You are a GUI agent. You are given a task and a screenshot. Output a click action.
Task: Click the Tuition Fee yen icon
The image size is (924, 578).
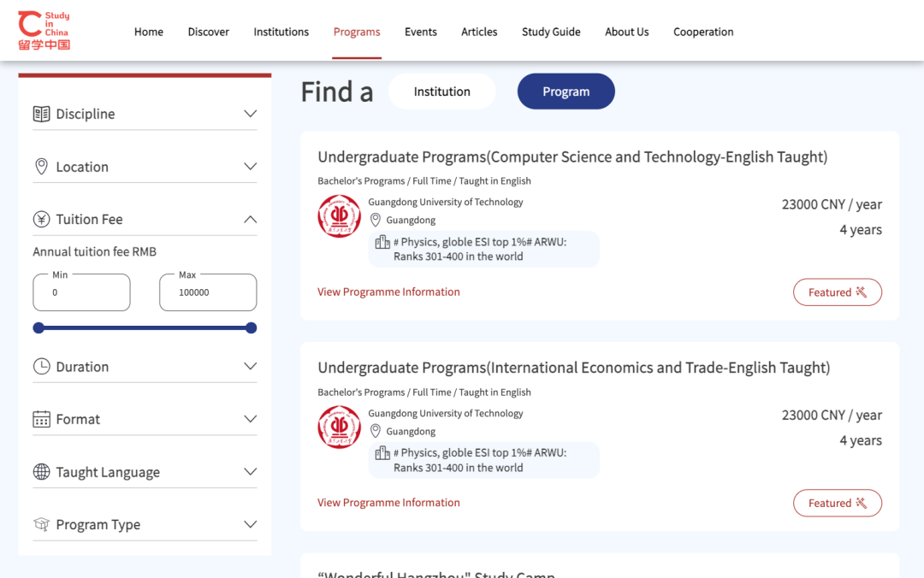(41, 220)
